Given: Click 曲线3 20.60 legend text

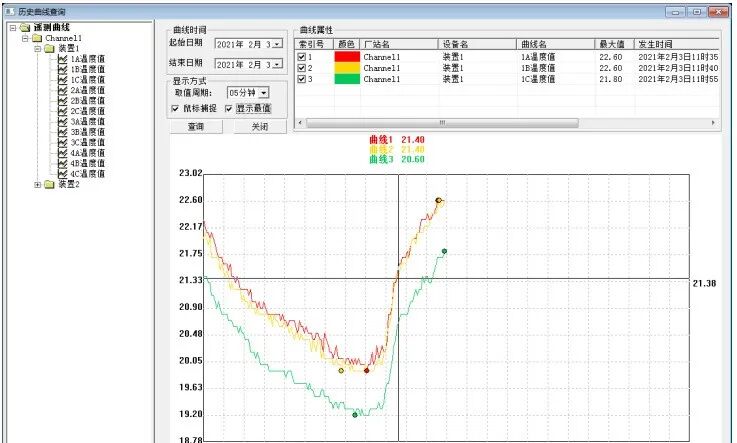Looking at the screenshot, I should (397, 159).
